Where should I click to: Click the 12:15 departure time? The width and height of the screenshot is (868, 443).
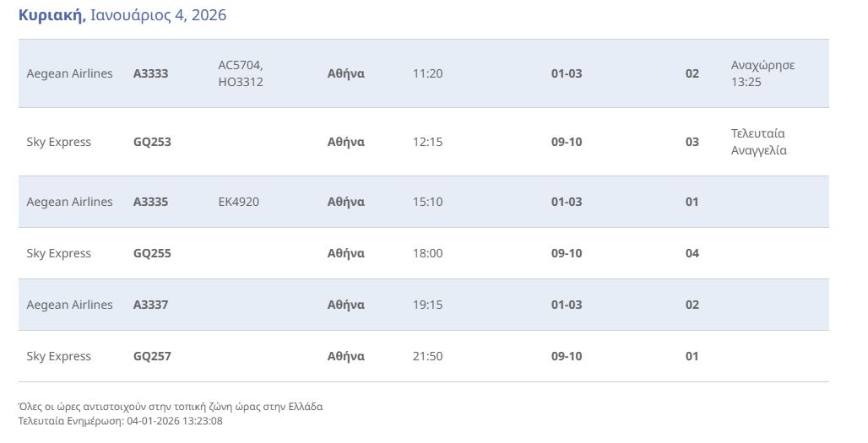click(427, 142)
